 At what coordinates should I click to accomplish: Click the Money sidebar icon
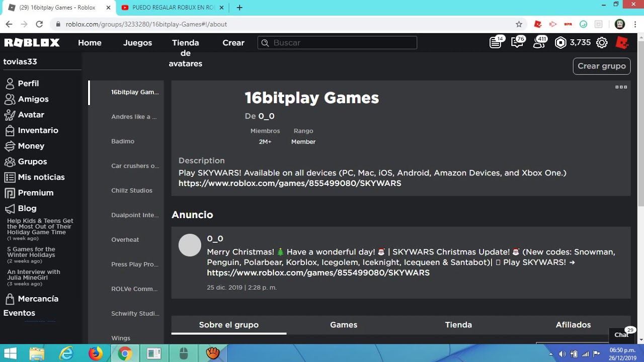click(10, 146)
